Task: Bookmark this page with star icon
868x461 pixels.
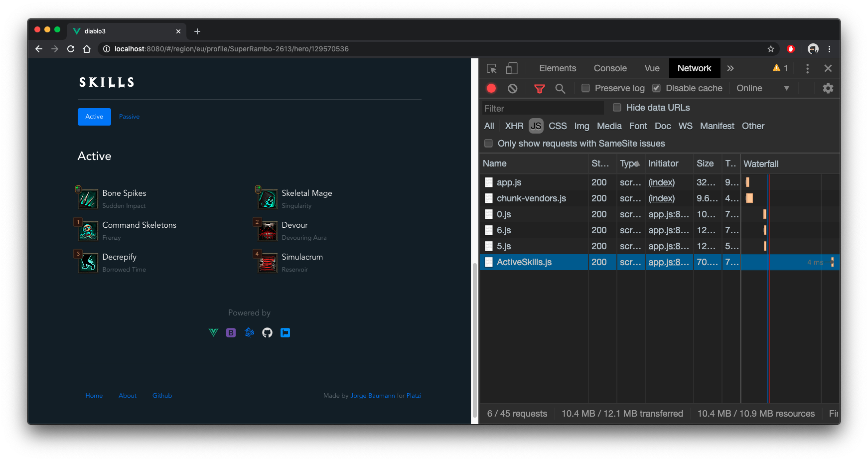Action: pyautogui.click(x=770, y=49)
